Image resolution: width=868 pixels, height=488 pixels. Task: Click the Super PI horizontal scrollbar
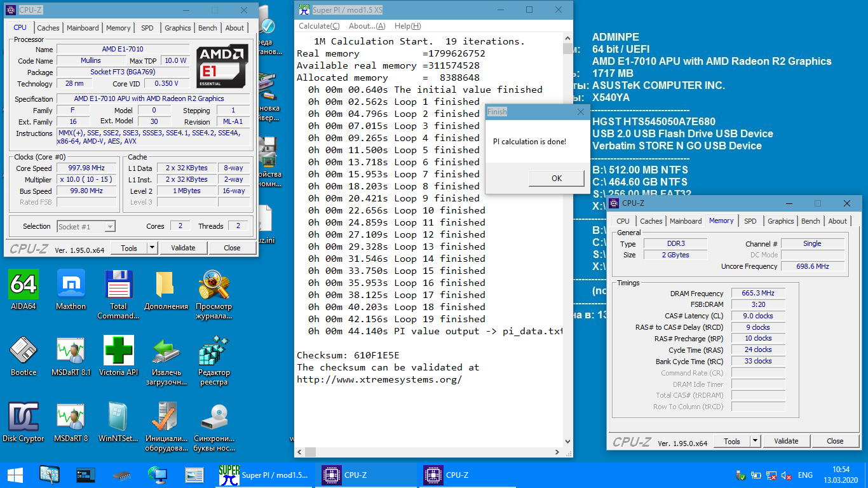pos(430,452)
